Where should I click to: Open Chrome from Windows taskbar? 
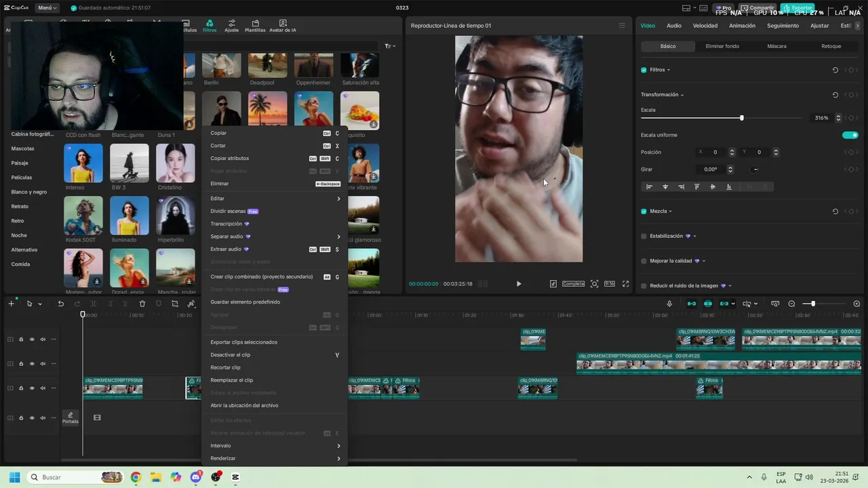tap(136, 477)
